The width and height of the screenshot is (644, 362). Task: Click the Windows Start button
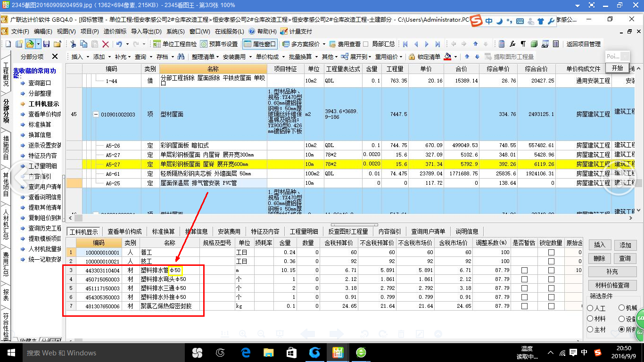click(10, 352)
